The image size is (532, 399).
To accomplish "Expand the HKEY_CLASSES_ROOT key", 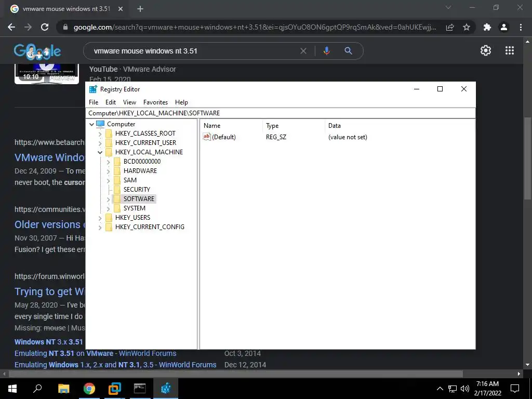I will click(x=100, y=134).
